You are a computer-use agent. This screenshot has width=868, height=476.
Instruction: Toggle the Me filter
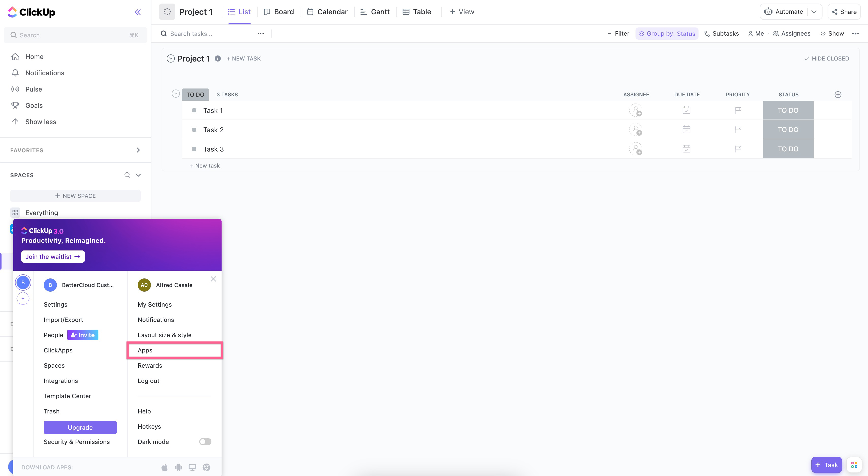pos(756,33)
